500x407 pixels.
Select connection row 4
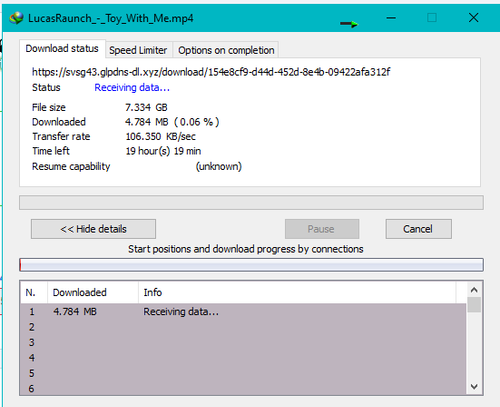(x=243, y=358)
